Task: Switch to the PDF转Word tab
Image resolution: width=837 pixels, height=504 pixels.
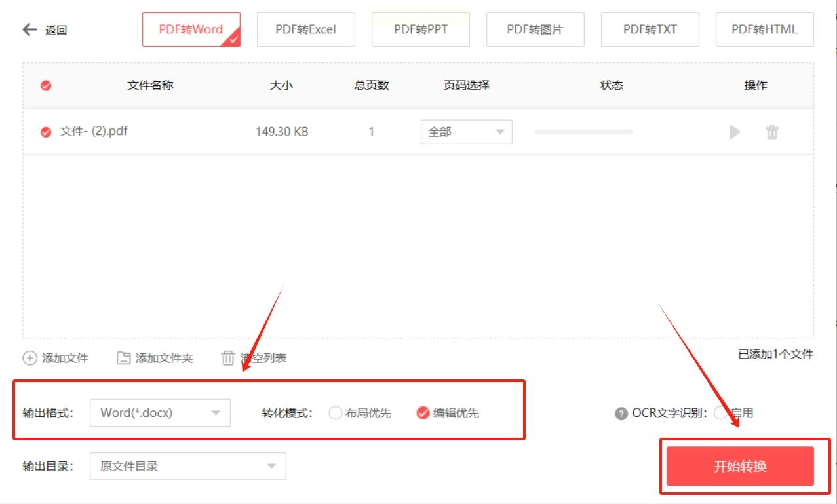Action: [x=191, y=29]
